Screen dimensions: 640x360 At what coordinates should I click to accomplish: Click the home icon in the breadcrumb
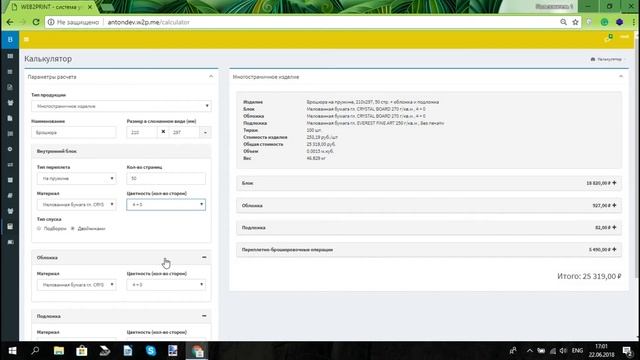pyautogui.click(x=593, y=59)
